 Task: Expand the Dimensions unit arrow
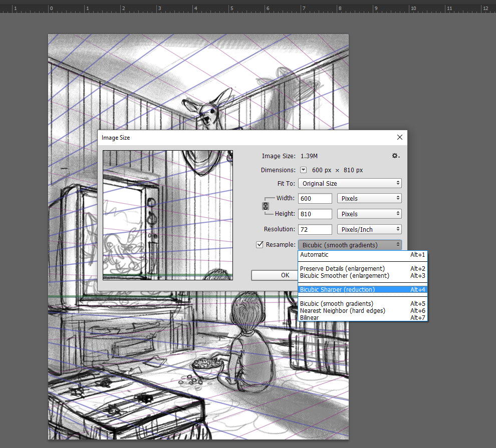click(303, 170)
